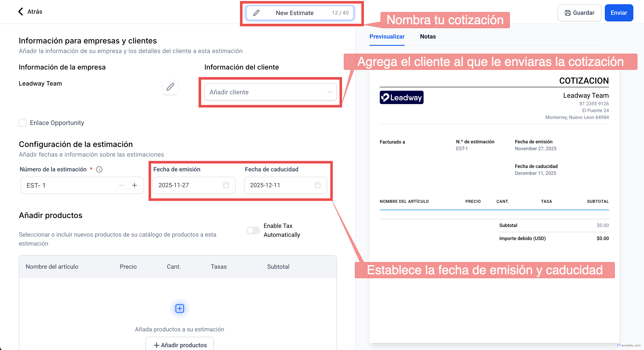Image resolution: width=644 pixels, height=350 pixels.
Task: Click the New Estimate title field
Action: point(294,13)
